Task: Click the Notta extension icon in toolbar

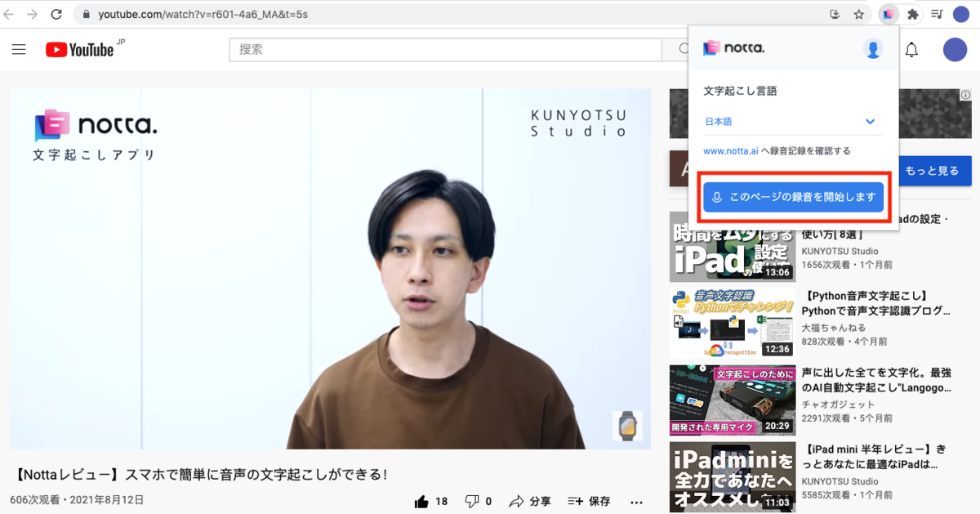Action: 889,14
